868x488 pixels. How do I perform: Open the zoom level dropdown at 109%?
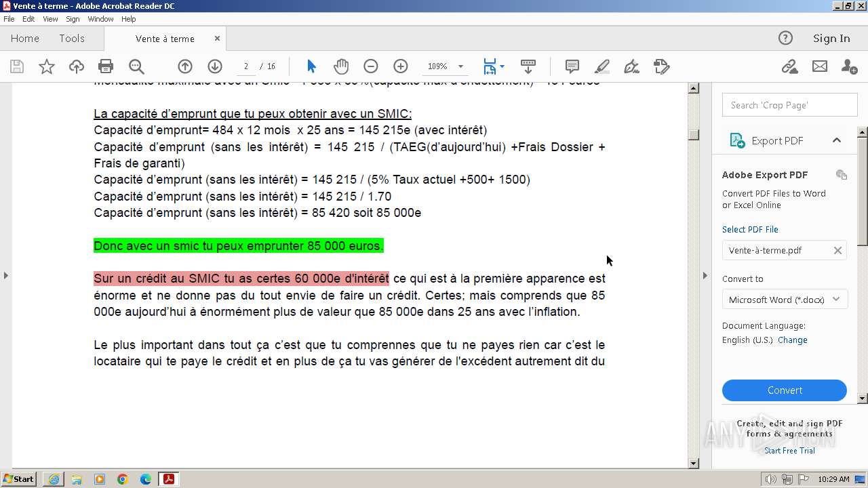point(461,66)
